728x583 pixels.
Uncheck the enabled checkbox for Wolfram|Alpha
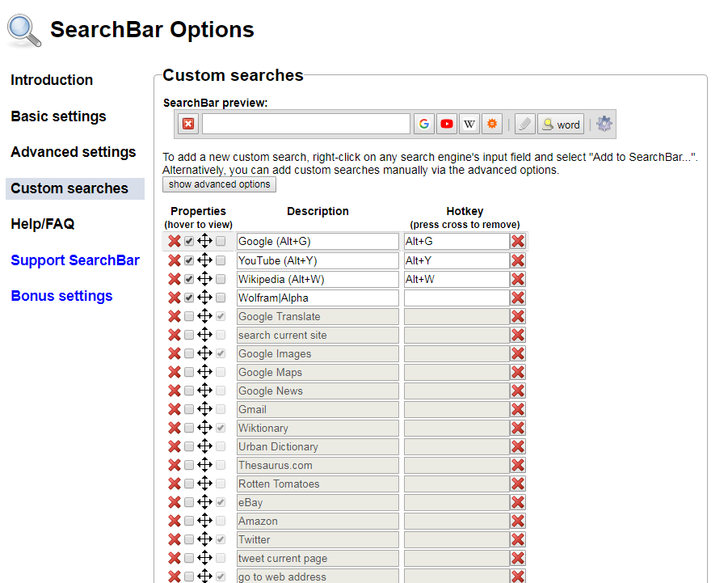[189, 298]
